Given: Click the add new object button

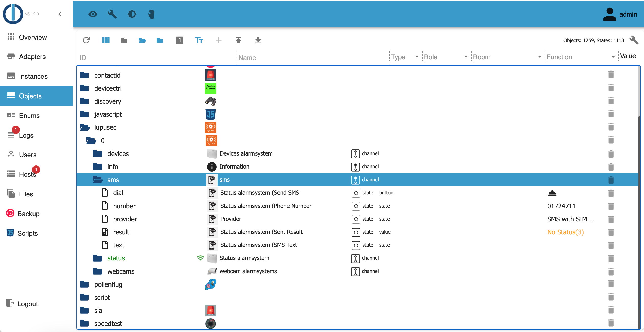Looking at the screenshot, I should pos(218,40).
